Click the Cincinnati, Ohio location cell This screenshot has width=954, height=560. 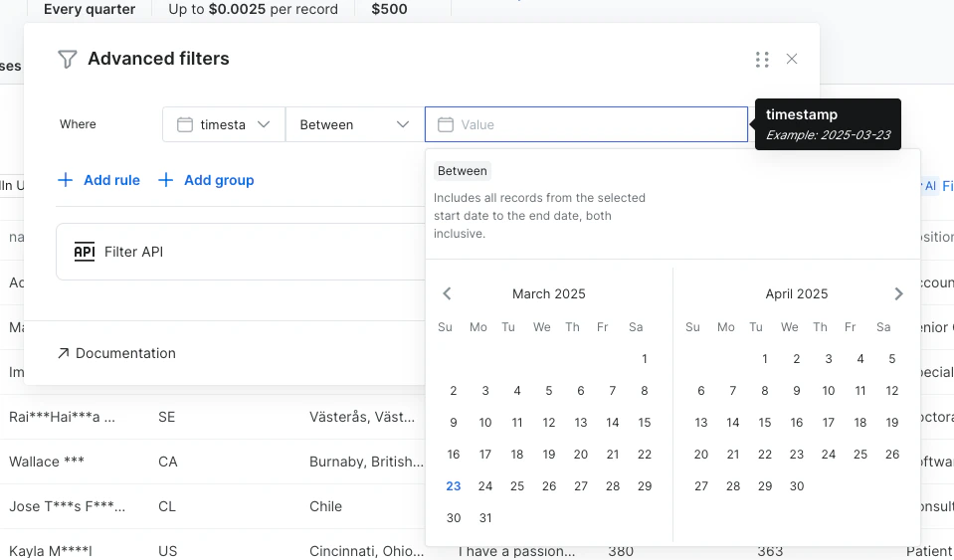click(x=366, y=551)
